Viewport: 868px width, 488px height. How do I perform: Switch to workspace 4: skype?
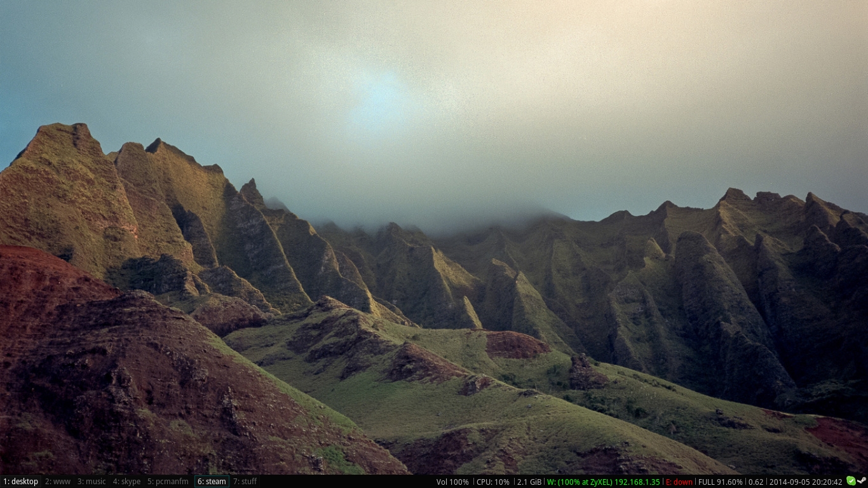click(127, 482)
